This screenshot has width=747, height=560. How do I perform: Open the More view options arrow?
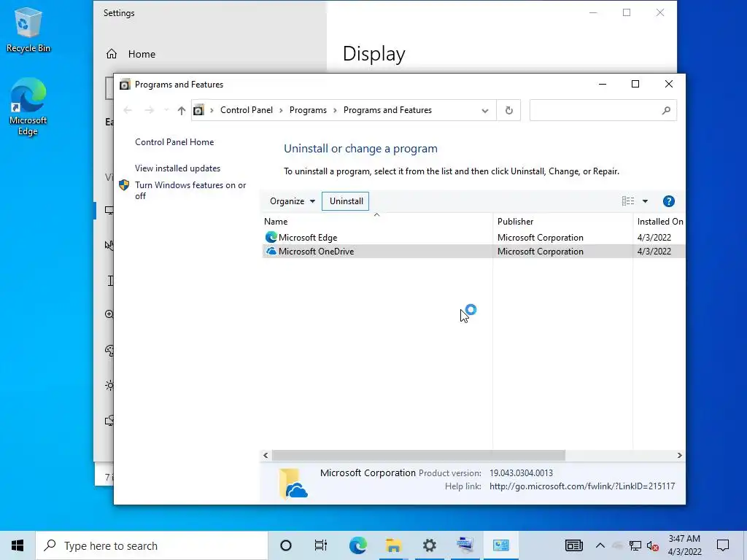(645, 201)
